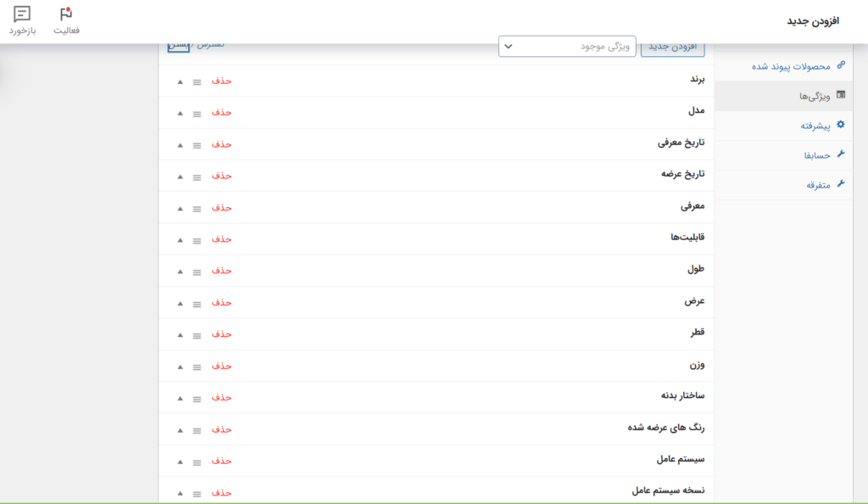Click drag handle of وزن row

coord(197,367)
